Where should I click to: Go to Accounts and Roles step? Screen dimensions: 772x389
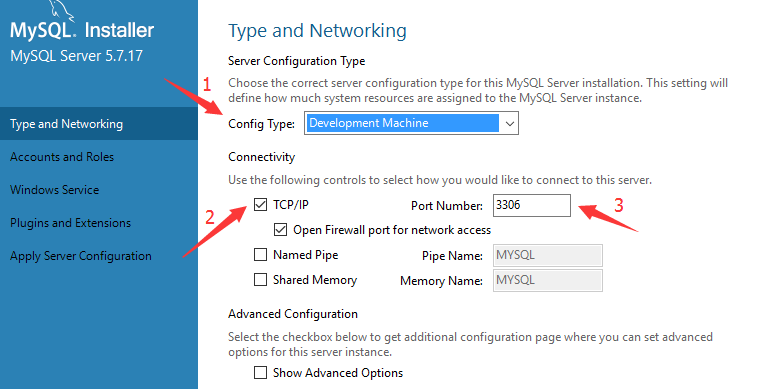[98, 157]
